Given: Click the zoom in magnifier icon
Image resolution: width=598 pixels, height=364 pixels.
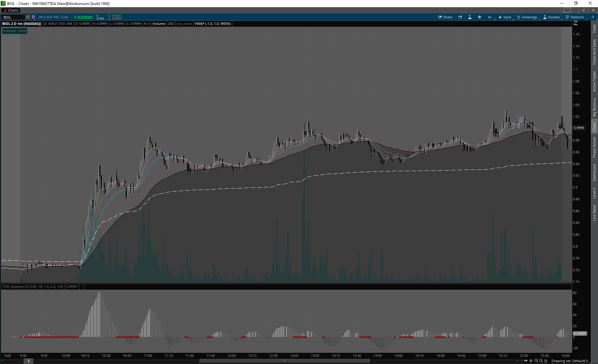Looking at the screenshot, I should pos(536,361).
